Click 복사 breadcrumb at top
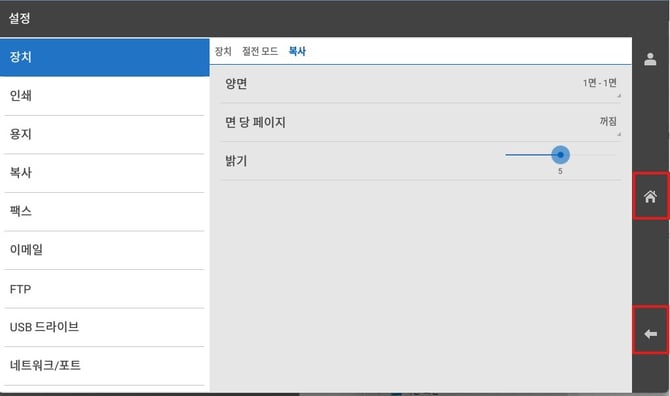The width and height of the screenshot is (670, 396). [297, 52]
